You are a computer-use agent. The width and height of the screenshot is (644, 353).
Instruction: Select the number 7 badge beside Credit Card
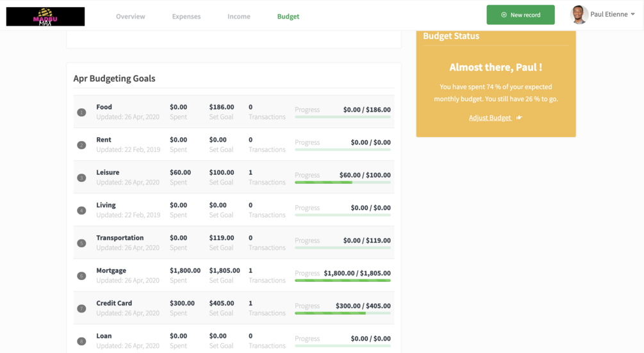tap(81, 309)
